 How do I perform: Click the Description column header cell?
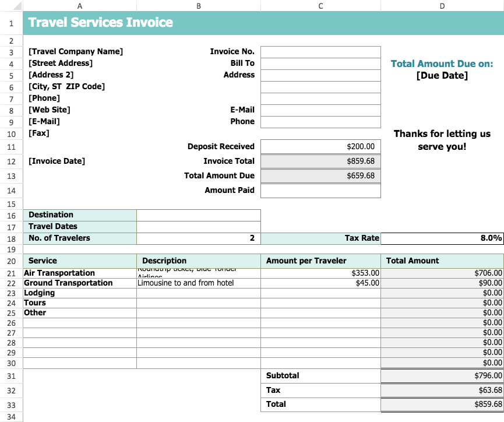point(199,261)
